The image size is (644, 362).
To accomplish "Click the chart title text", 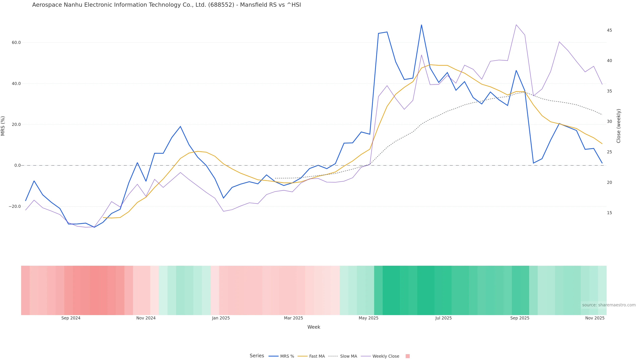I will coord(166,5).
